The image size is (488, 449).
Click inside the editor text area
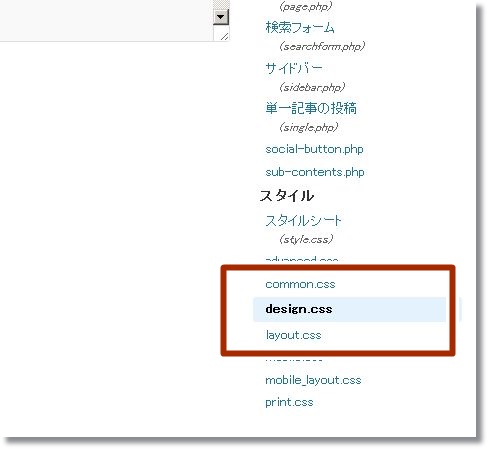[x=106, y=20]
